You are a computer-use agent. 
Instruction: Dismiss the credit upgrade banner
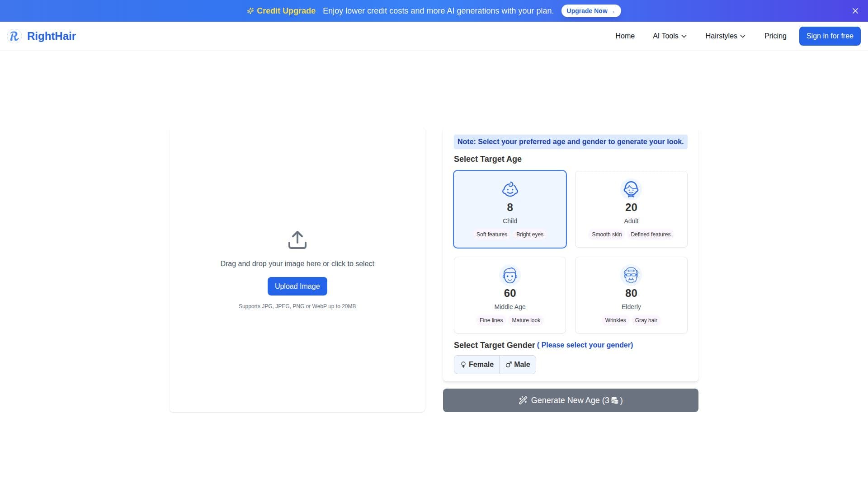(855, 11)
